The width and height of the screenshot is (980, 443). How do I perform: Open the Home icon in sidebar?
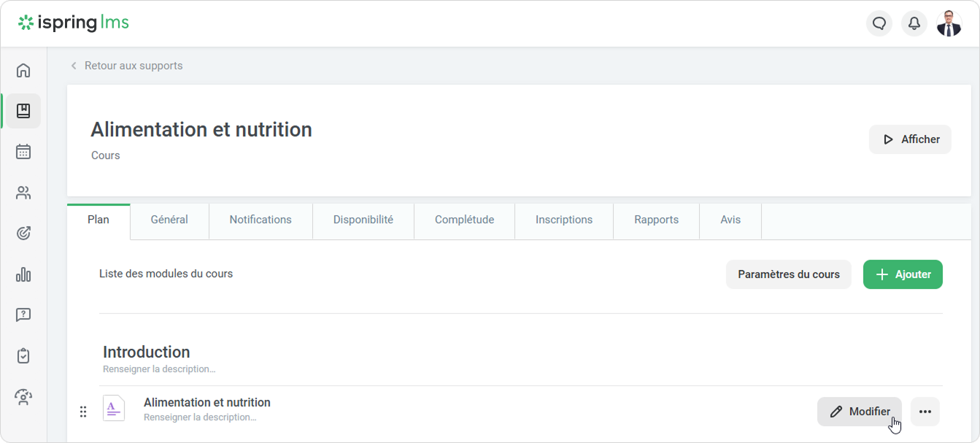pos(23,70)
